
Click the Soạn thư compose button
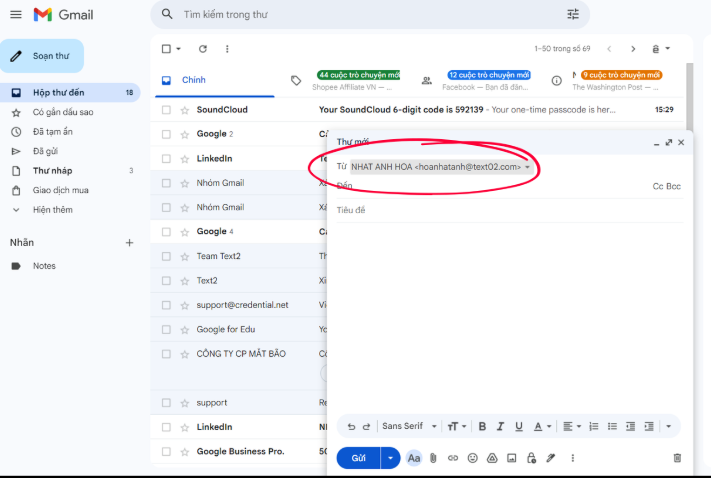42,56
